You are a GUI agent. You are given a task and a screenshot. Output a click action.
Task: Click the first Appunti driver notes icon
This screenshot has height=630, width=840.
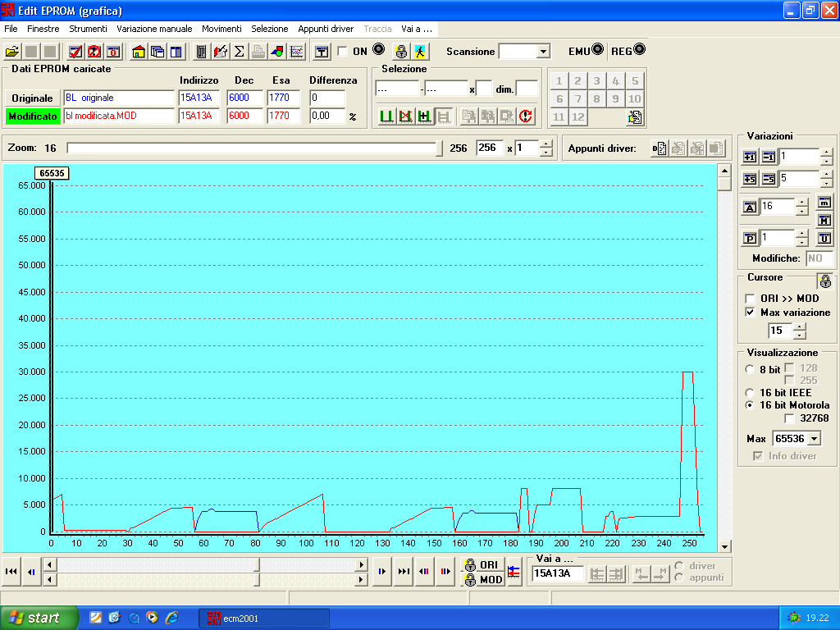[x=659, y=148]
